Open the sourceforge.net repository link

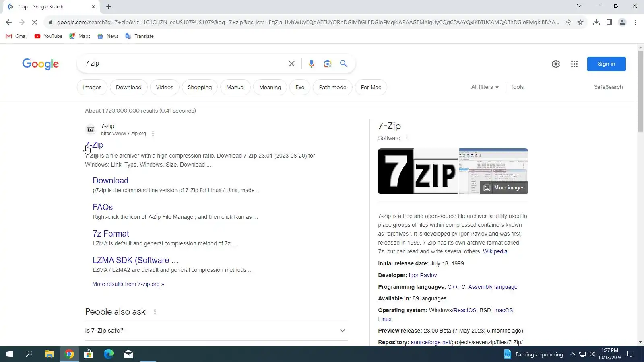point(431,342)
